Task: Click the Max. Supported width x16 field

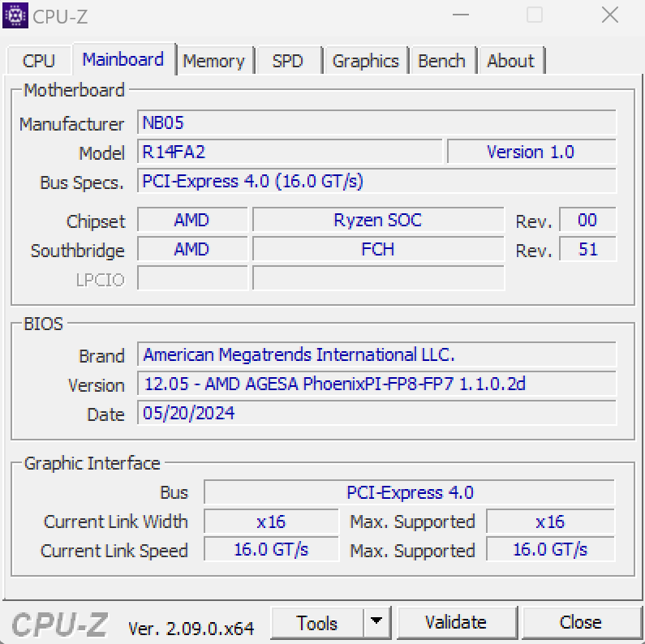Action: (x=550, y=522)
